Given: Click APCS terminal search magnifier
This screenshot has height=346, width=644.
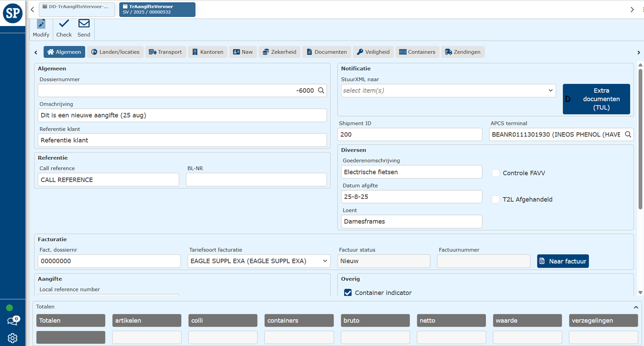Looking at the screenshot, I should (628, 134).
